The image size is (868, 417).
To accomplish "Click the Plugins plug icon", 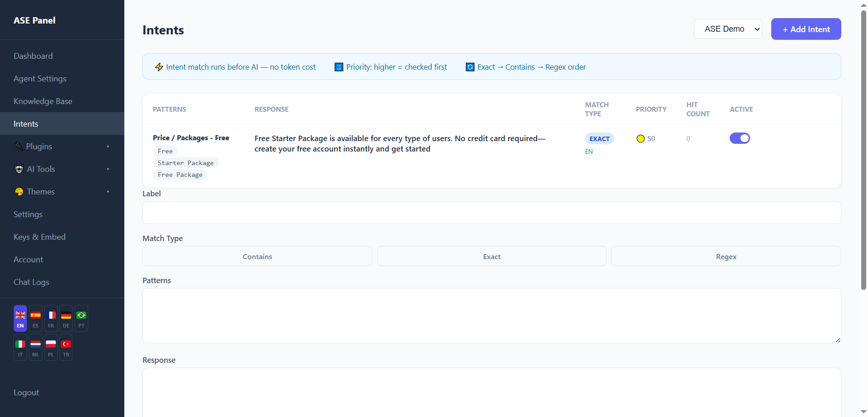I will click(x=19, y=147).
